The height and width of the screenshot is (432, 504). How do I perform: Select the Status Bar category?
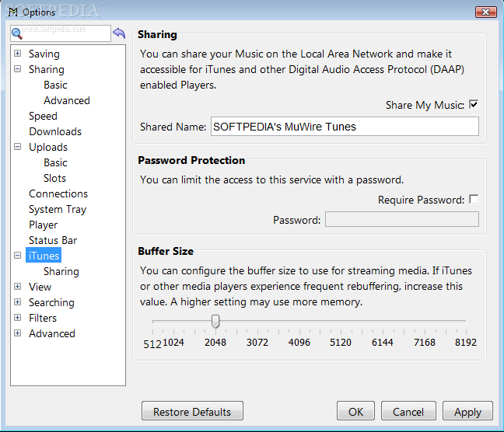pyautogui.click(x=53, y=240)
